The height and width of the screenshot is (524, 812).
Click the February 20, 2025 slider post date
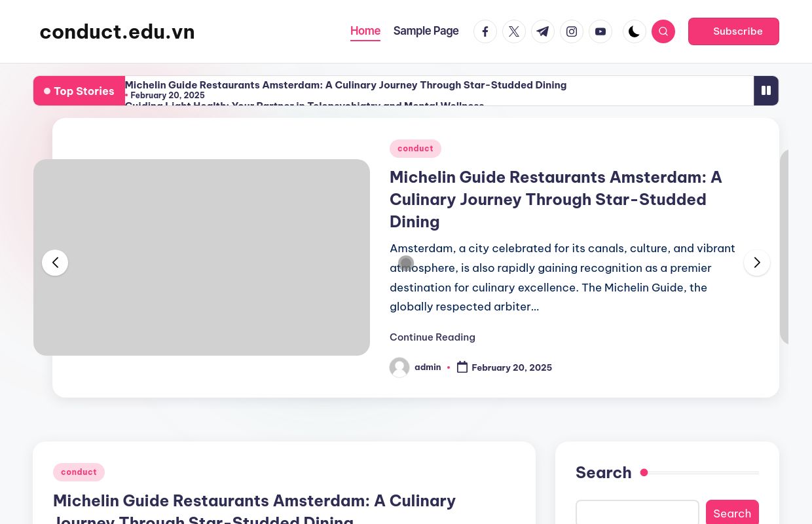pos(511,368)
